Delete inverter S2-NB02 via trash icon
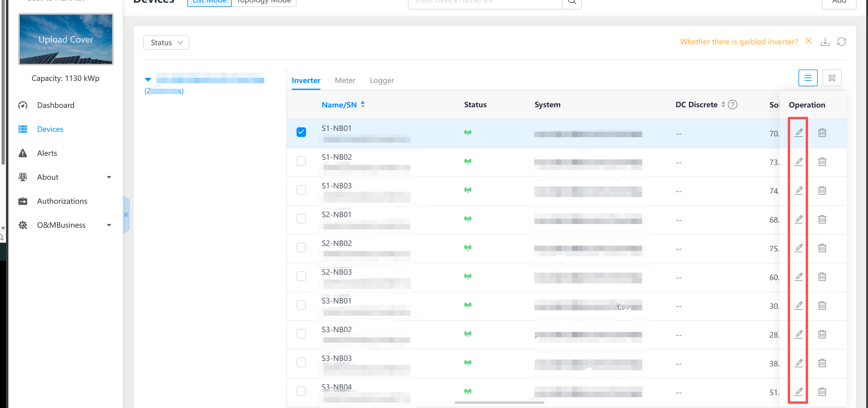 pos(822,248)
